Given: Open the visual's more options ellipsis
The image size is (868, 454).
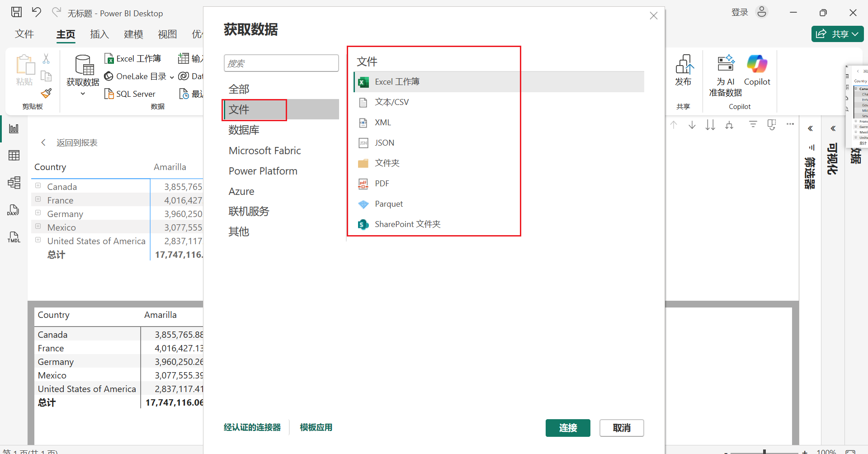Looking at the screenshot, I should (x=790, y=124).
